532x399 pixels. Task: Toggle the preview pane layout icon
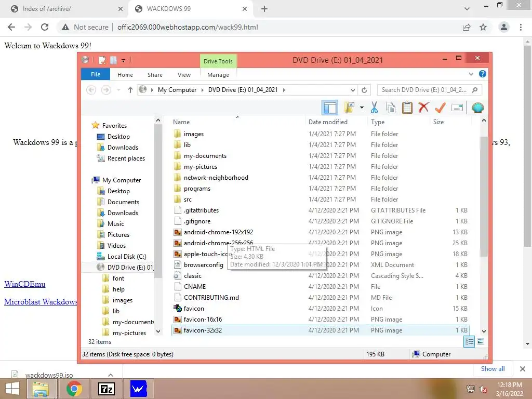(x=330, y=108)
